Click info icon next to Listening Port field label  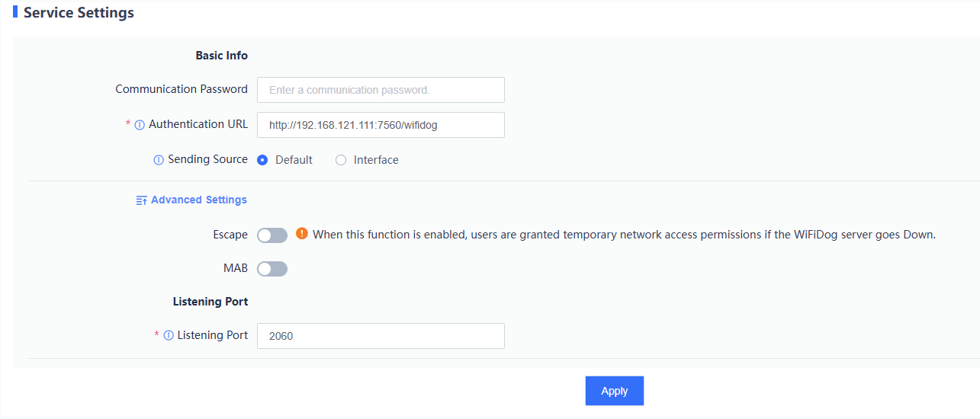pos(169,335)
